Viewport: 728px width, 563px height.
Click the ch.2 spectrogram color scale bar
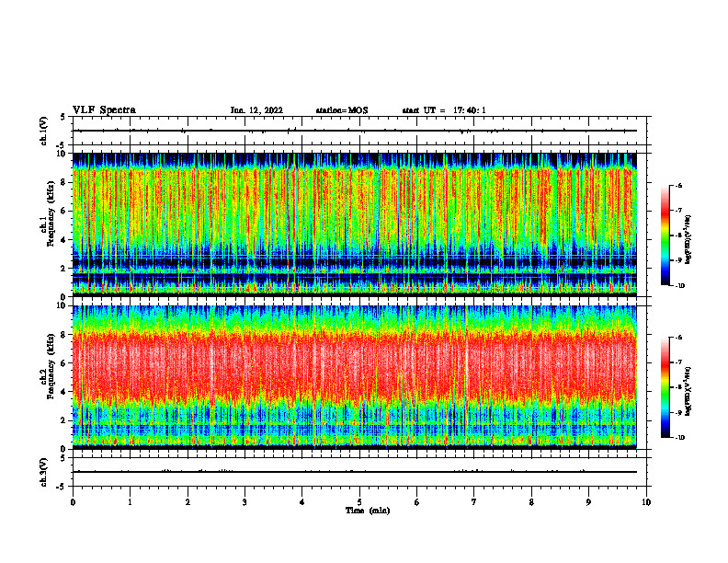(665, 387)
